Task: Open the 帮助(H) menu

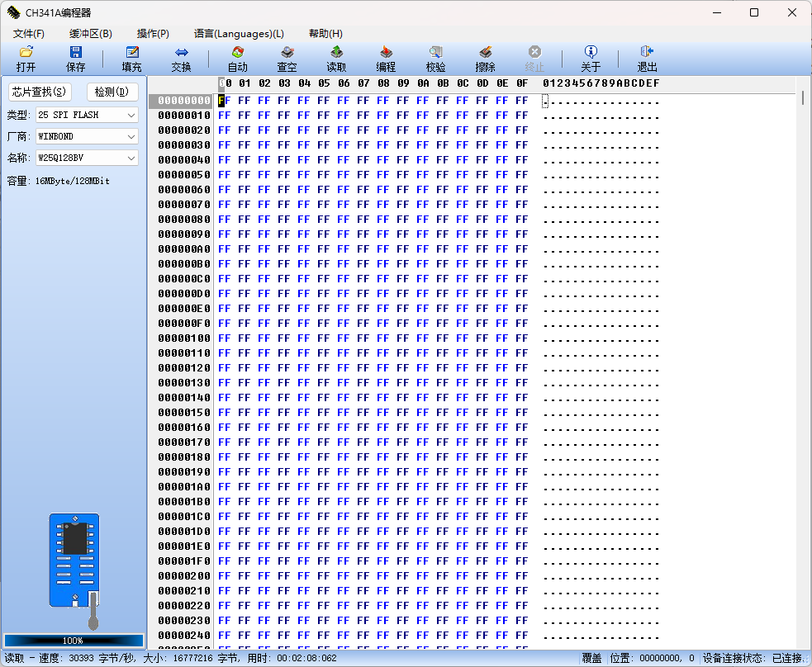Action: tap(325, 34)
